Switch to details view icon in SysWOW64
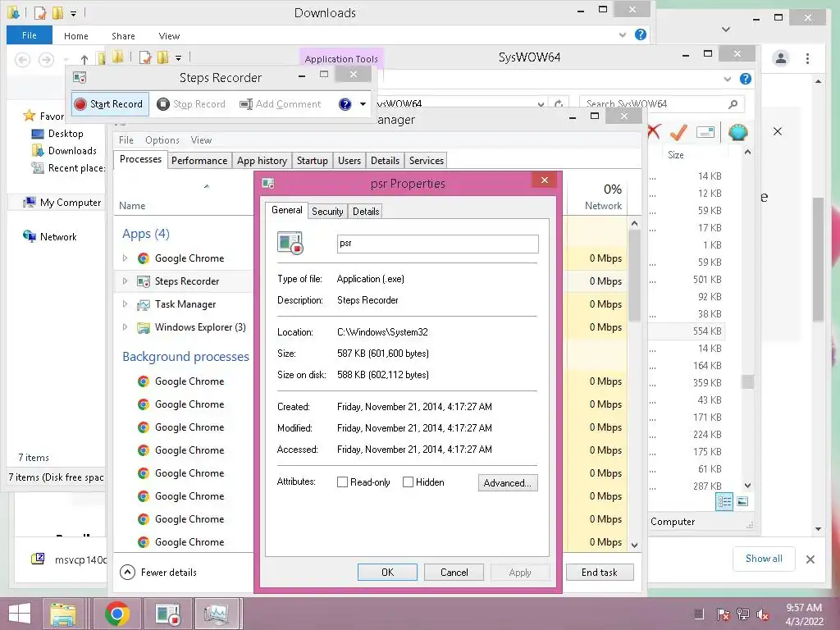 pyautogui.click(x=724, y=502)
